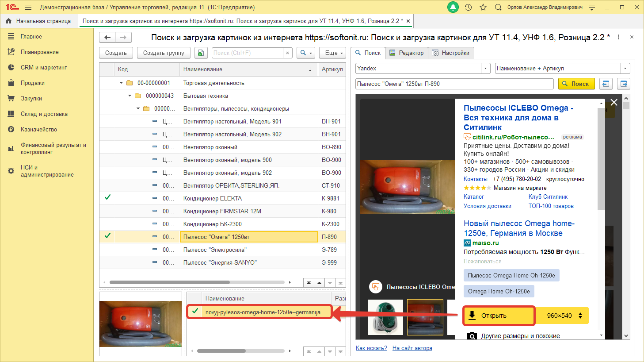Navigate back with left arrow button
Image resolution: width=644 pixels, height=362 pixels.
tap(107, 38)
